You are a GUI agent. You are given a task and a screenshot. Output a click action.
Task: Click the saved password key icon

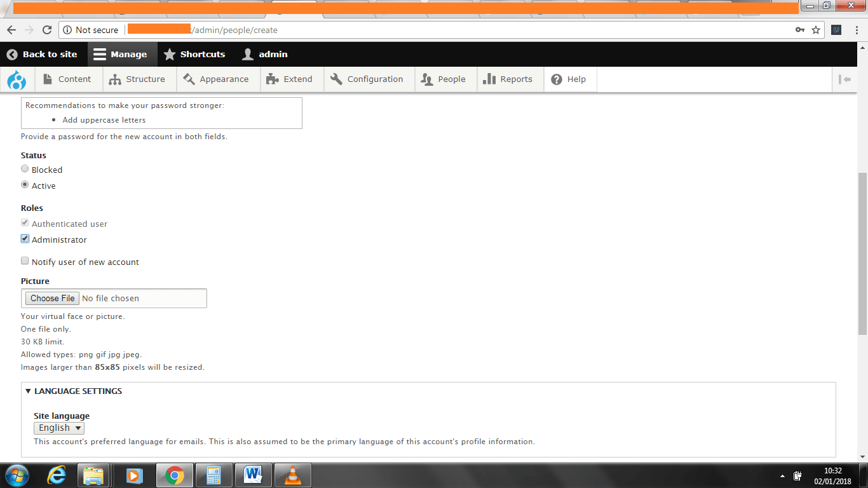pos(800,30)
